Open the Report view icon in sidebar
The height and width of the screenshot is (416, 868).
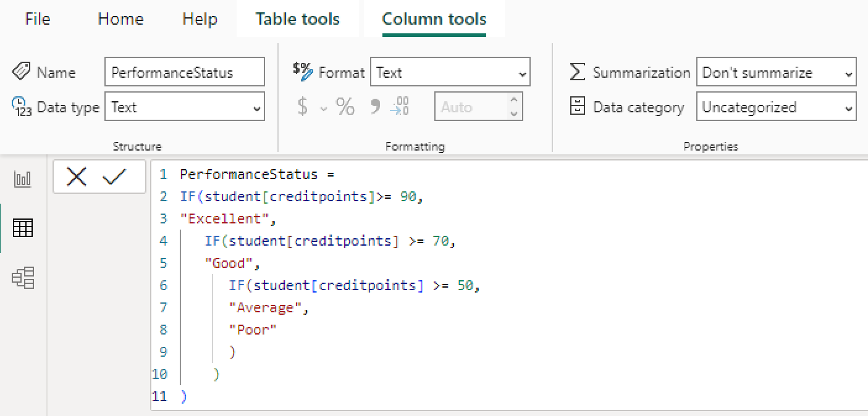point(23,180)
